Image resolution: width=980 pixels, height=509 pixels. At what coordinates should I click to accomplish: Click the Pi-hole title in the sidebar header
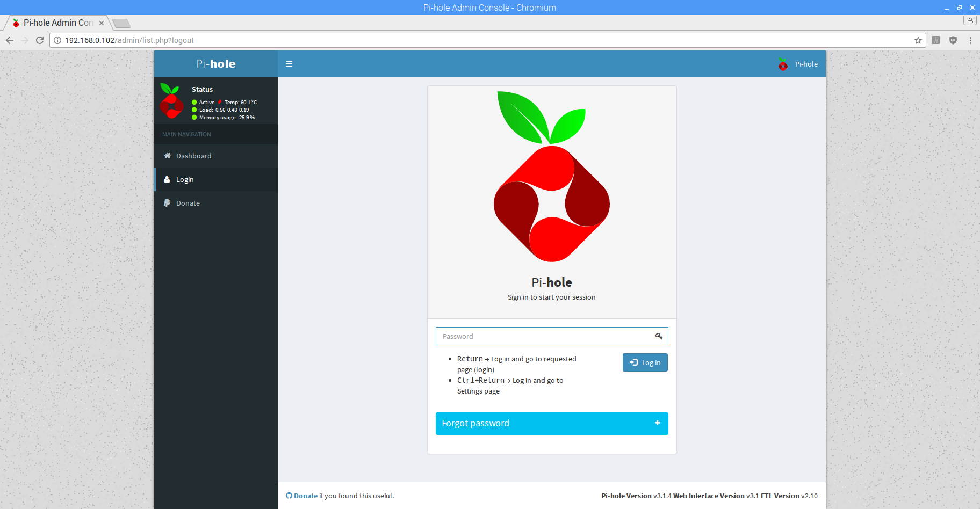[x=216, y=64]
